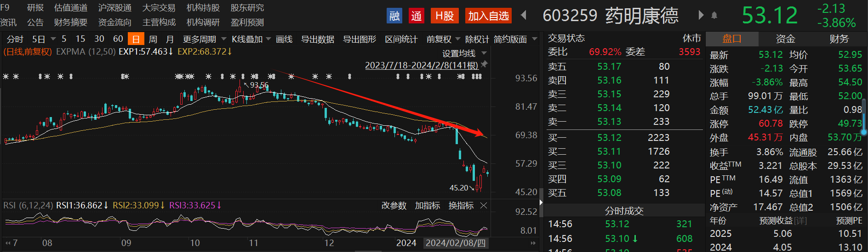Click the blue 融 margin trading badge

(394, 16)
